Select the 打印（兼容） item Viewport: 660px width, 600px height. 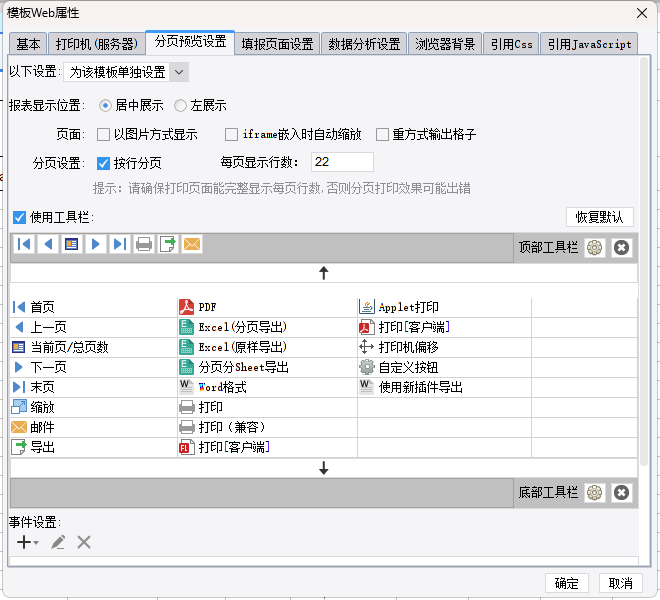click(267, 427)
